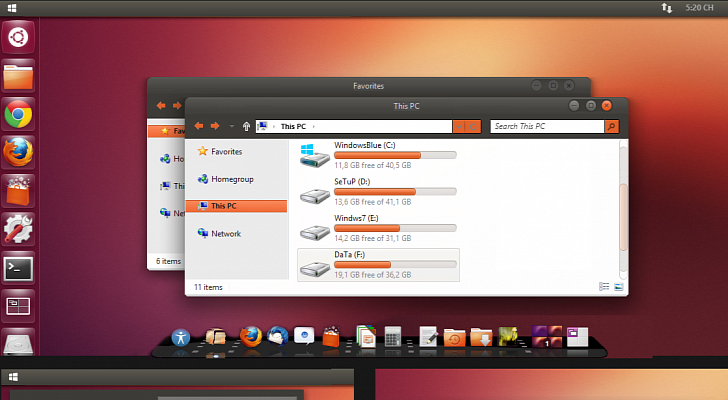The width and height of the screenshot is (728, 400).
Task: Open recent locations dropdown beside forward arrow
Action: click(x=231, y=126)
